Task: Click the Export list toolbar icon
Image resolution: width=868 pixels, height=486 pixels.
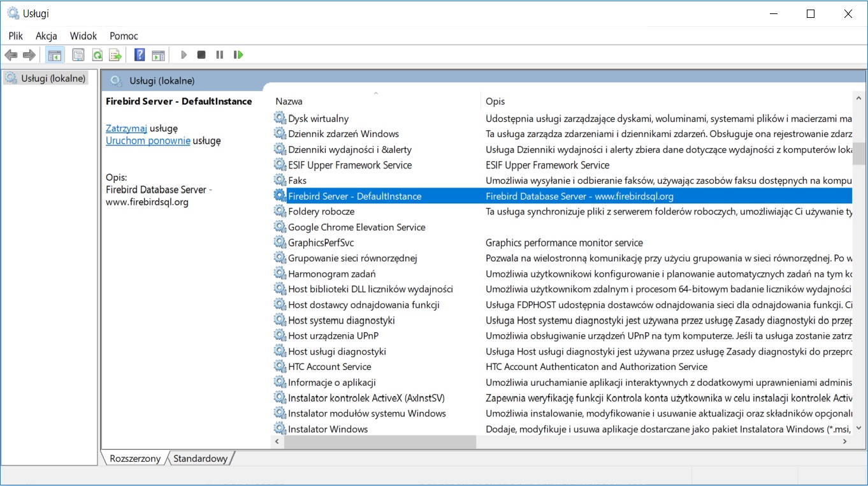Action: (115, 55)
